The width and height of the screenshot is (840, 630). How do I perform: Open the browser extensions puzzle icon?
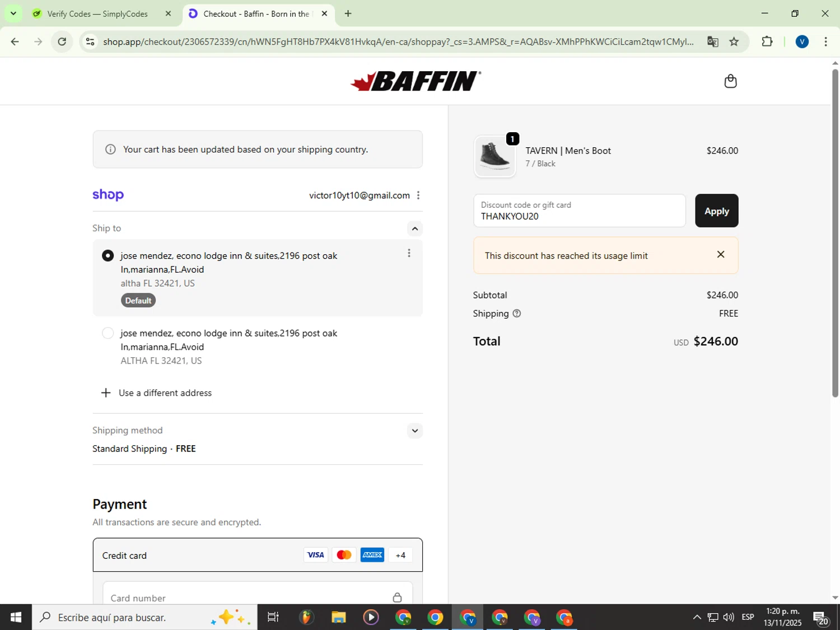pos(767,41)
